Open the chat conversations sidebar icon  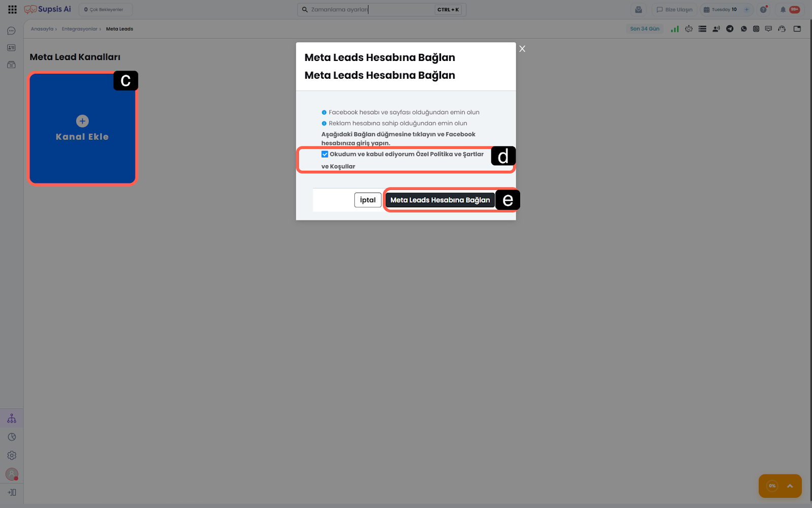tap(11, 31)
